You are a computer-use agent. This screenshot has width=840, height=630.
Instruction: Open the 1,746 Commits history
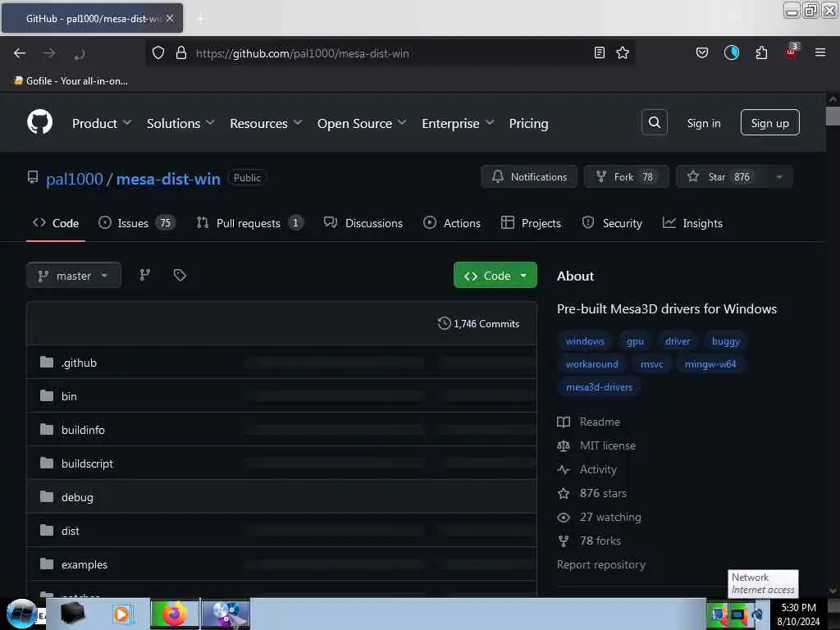click(478, 323)
